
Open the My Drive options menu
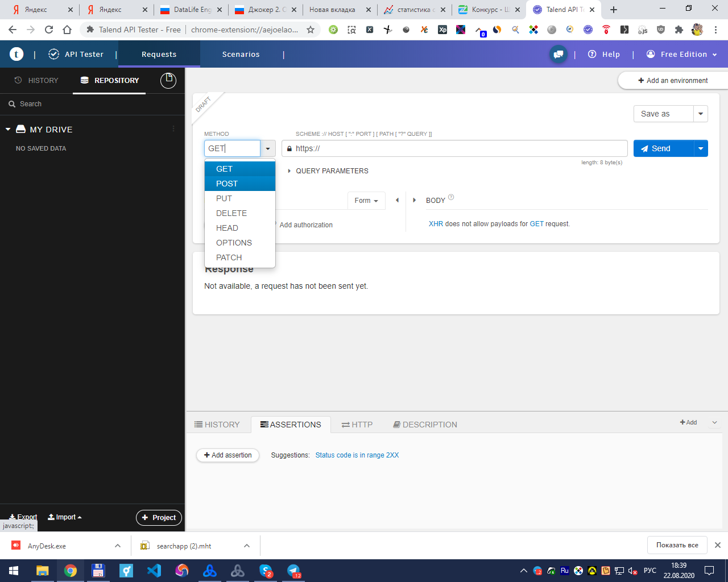point(173,129)
